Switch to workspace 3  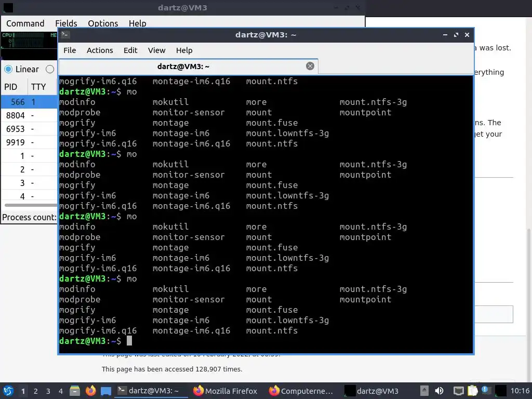(48, 391)
